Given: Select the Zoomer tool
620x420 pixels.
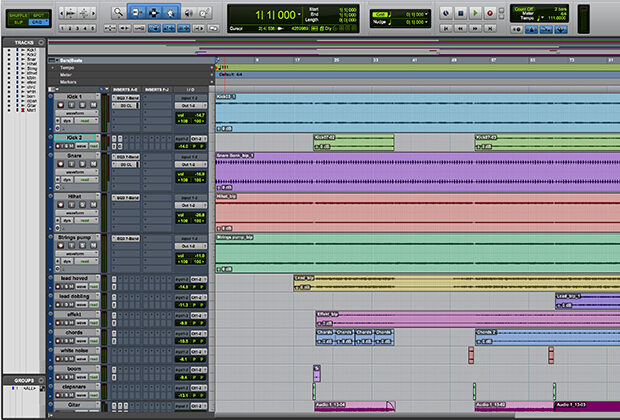Looking at the screenshot, I should 118,13.
